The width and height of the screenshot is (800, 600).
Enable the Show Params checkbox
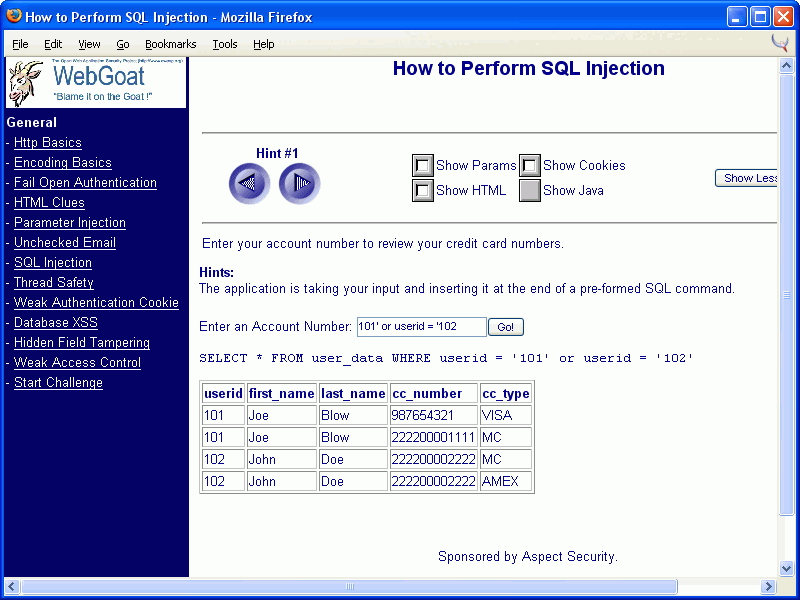tap(423, 165)
